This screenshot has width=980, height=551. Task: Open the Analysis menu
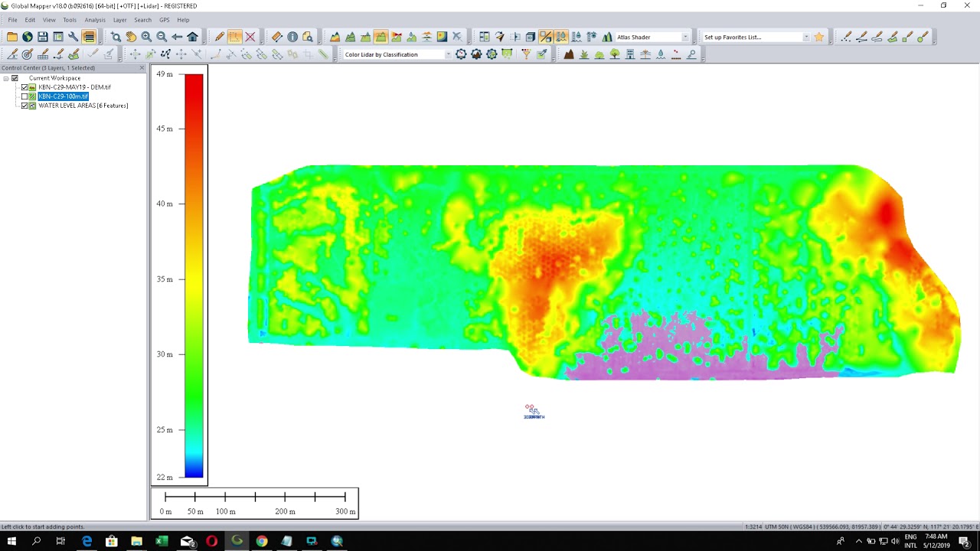95,20
